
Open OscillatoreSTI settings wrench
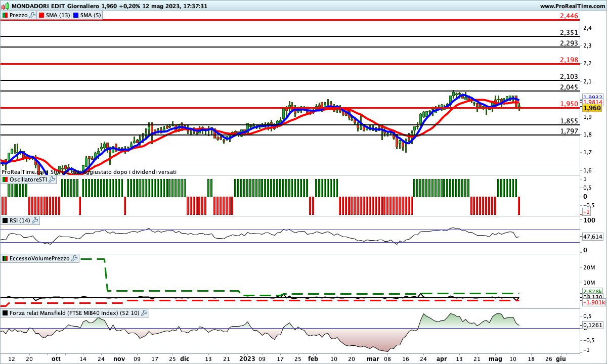point(52,179)
